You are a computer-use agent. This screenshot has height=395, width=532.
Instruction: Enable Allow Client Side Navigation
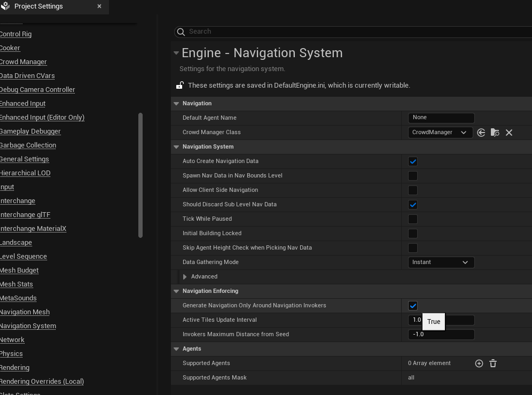(412, 190)
